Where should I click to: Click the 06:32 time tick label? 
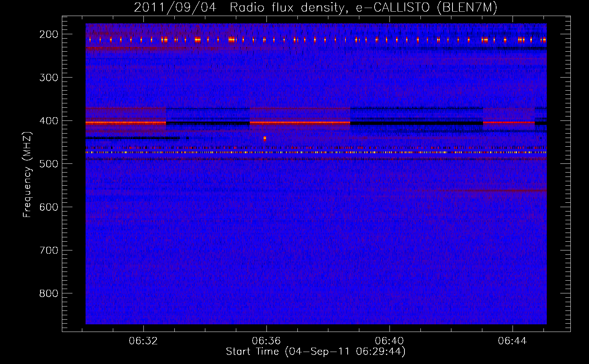[x=143, y=341]
